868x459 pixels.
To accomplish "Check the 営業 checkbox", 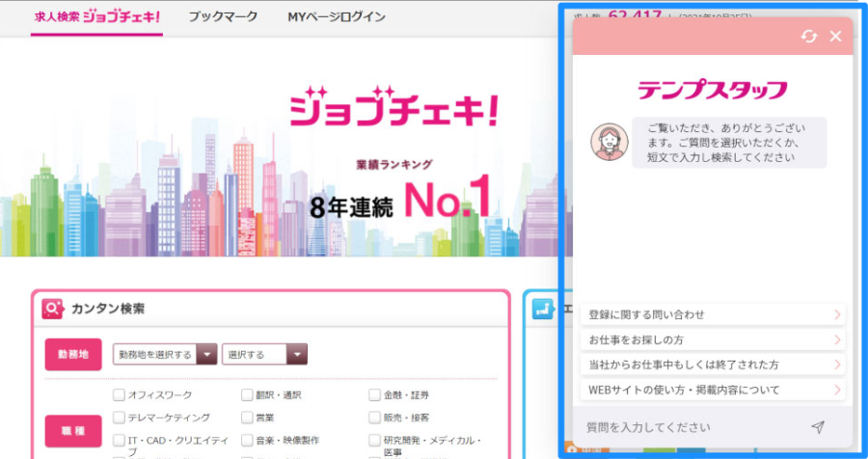I will pyautogui.click(x=247, y=417).
